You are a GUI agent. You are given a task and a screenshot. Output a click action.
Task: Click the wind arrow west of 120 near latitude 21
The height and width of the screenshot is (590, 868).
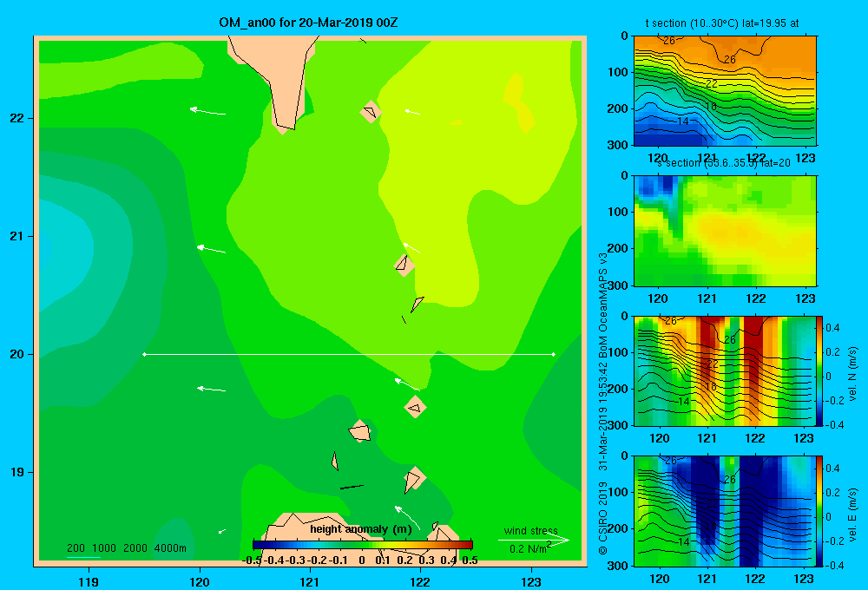coord(211,249)
